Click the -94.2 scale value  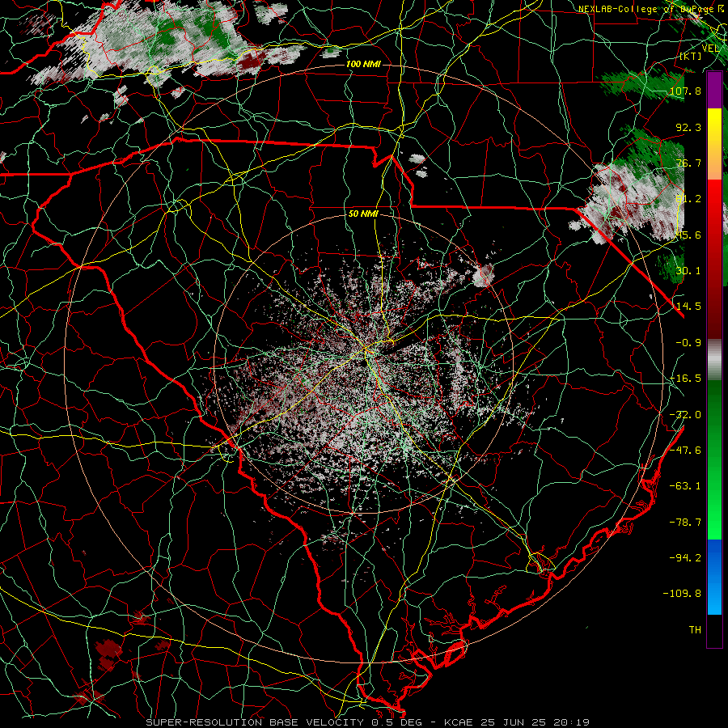pyautogui.click(x=685, y=557)
